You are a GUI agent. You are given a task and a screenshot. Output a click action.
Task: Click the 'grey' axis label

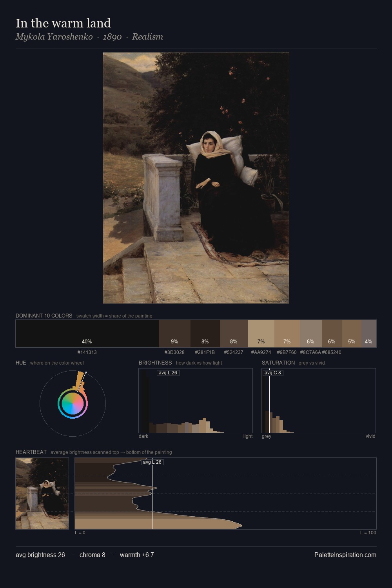point(267,436)
